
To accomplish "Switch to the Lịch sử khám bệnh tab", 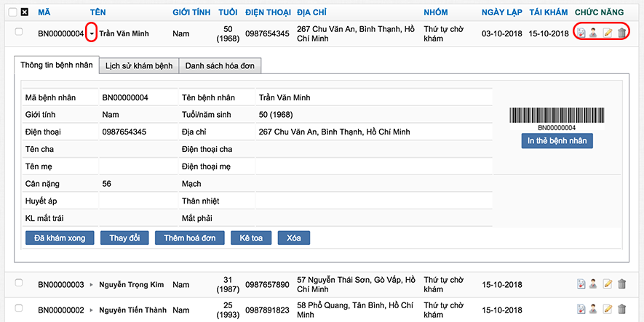I will [x=138, y=66].
